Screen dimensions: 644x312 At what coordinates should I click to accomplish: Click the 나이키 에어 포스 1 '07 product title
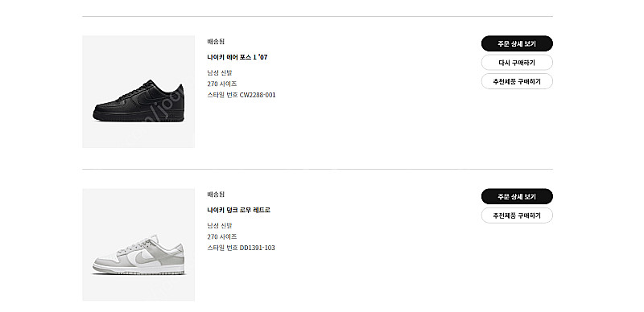pos(237,57)
